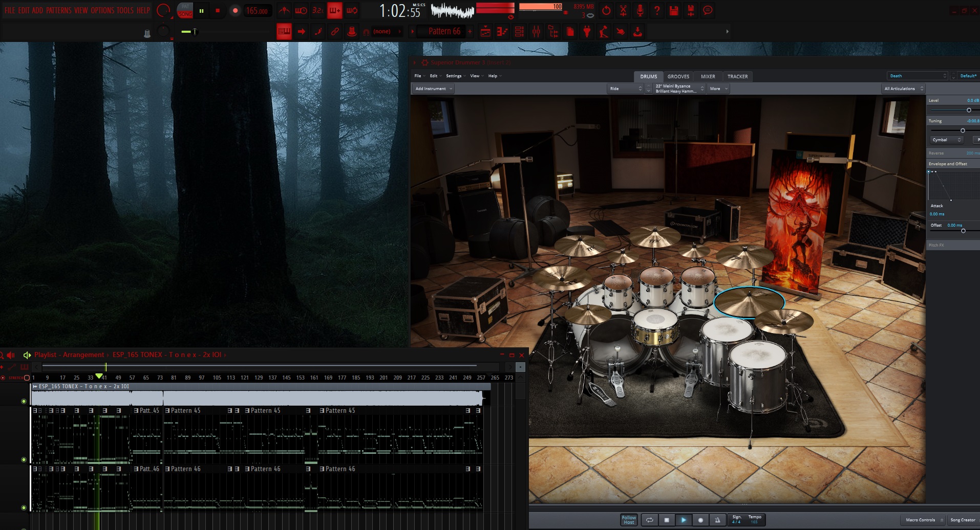This screenshot has width=980, height=530.
Task: Click bar 129 on the playlist ruler
Action: (x=259, y=378)
